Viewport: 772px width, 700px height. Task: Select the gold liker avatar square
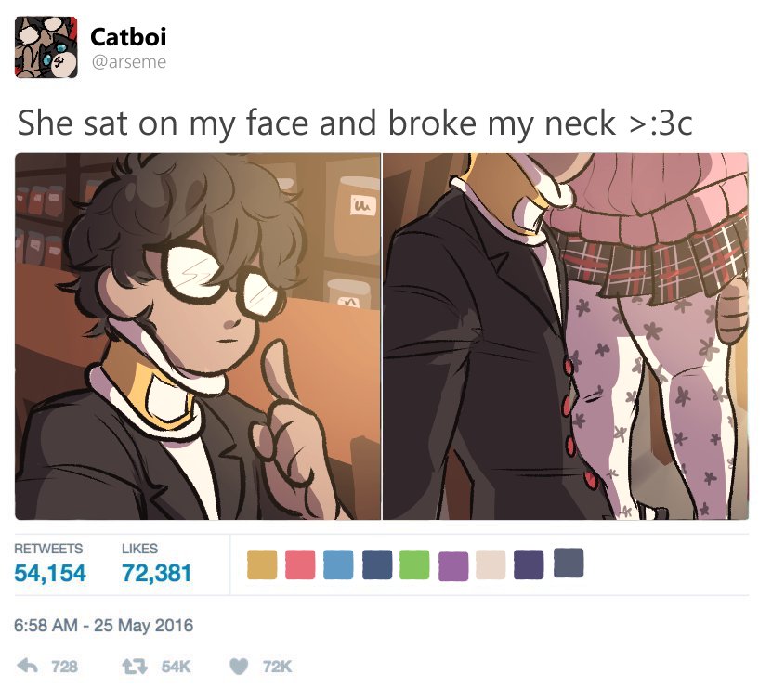click(262, 564)
